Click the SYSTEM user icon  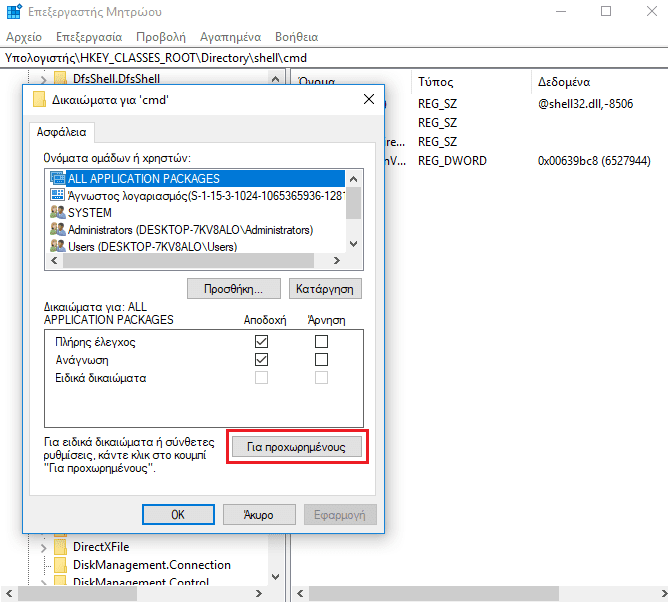pyautogui.click(x=58, y=212)
